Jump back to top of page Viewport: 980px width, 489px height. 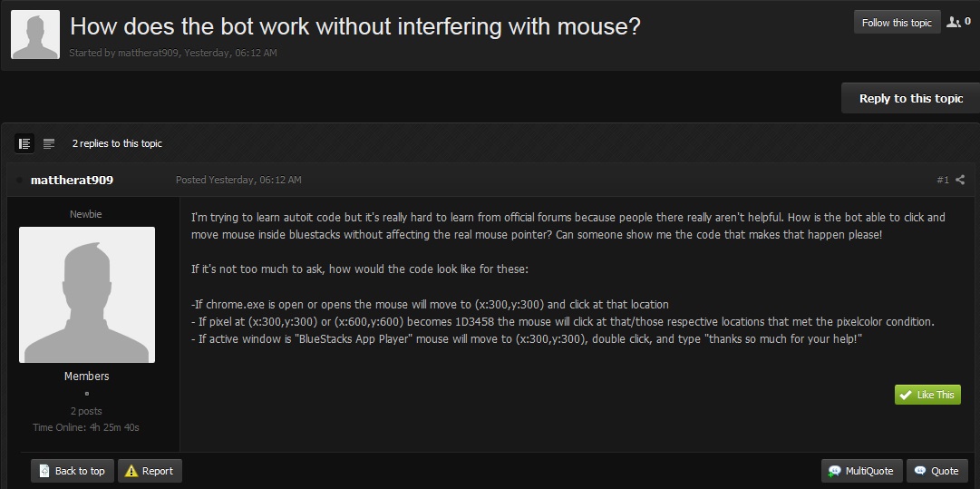tap(72, 471)
